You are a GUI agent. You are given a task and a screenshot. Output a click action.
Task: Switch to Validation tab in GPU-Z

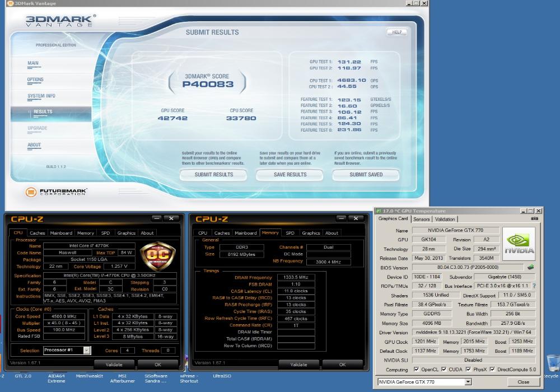click(445, 219)
